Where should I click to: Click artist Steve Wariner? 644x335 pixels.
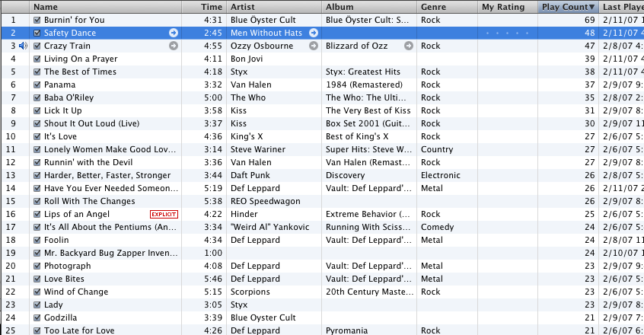[258, 149]
